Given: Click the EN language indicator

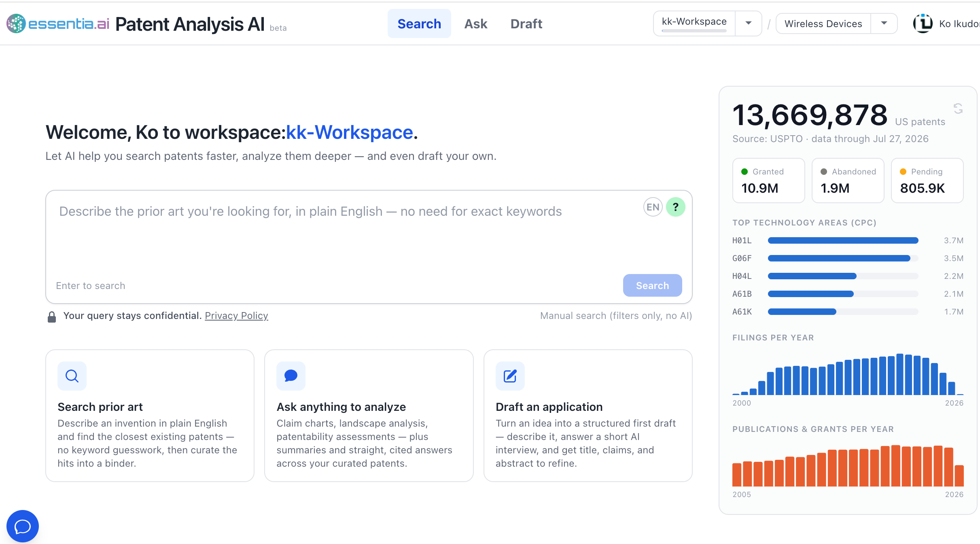Looking at the screenshot, I should [x=653, y=207].
